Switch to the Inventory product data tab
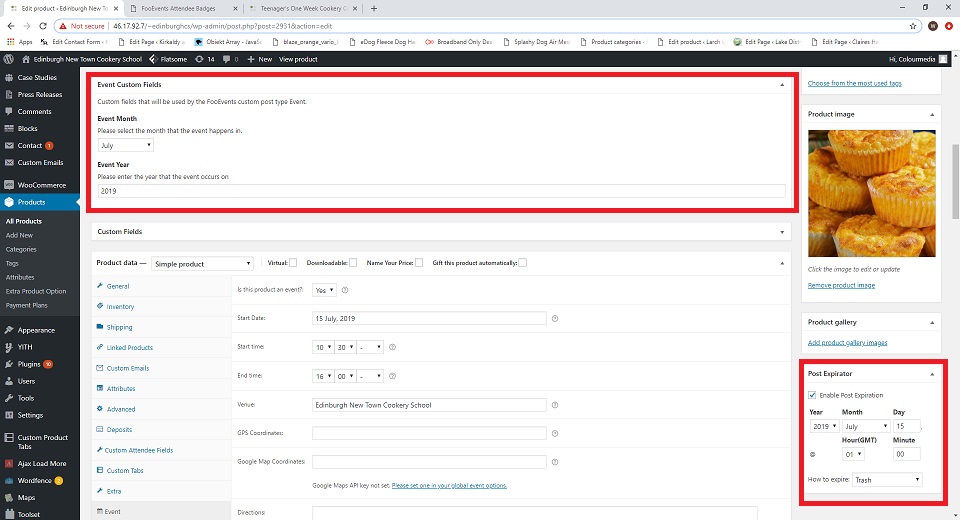 pyautogui.click(x=120, y=307)
